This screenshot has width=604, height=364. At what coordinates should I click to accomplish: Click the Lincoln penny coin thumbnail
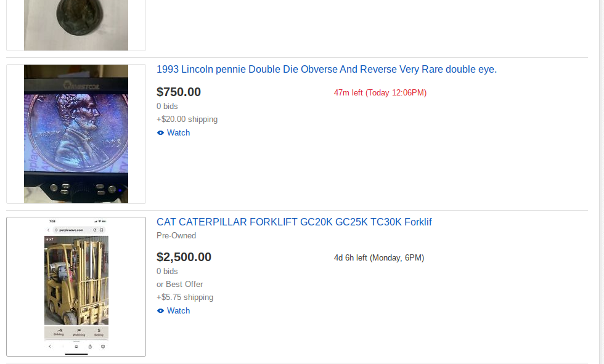(76, 134)
